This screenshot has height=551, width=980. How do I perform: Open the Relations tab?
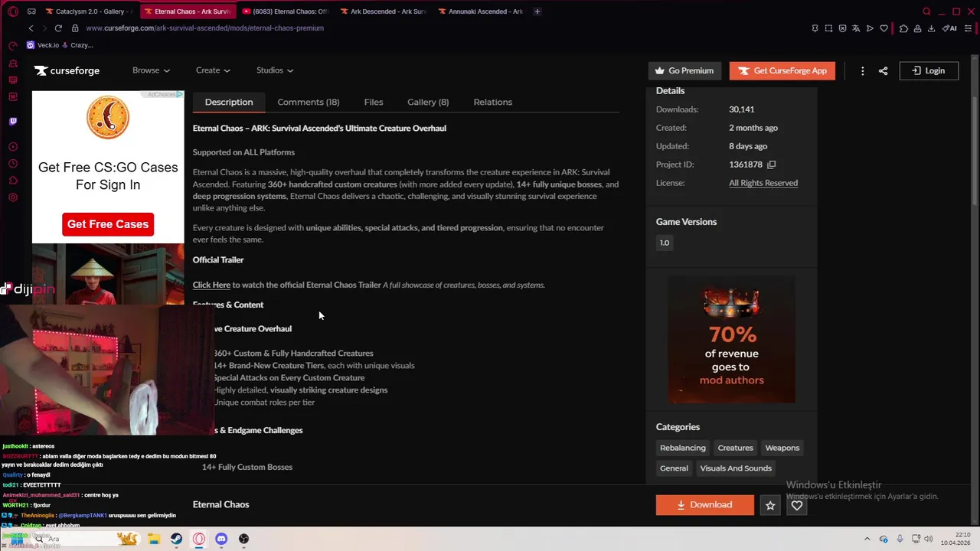[493, 102]
